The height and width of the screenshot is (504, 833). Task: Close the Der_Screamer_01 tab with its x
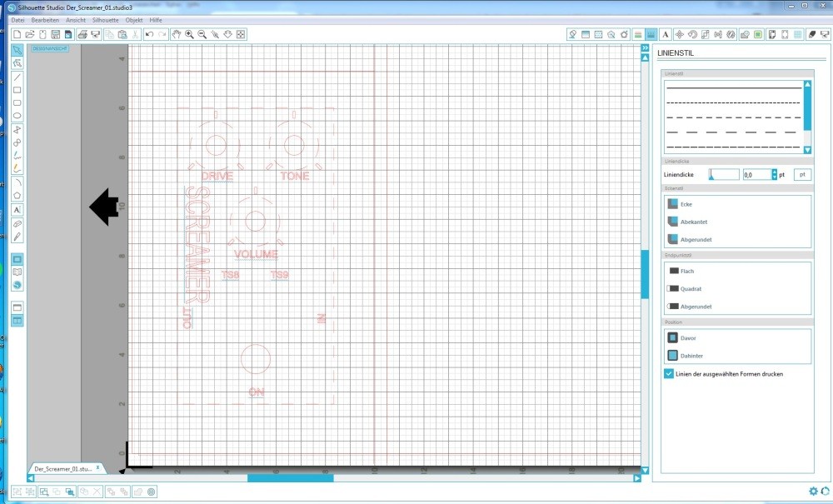(97, 468)
